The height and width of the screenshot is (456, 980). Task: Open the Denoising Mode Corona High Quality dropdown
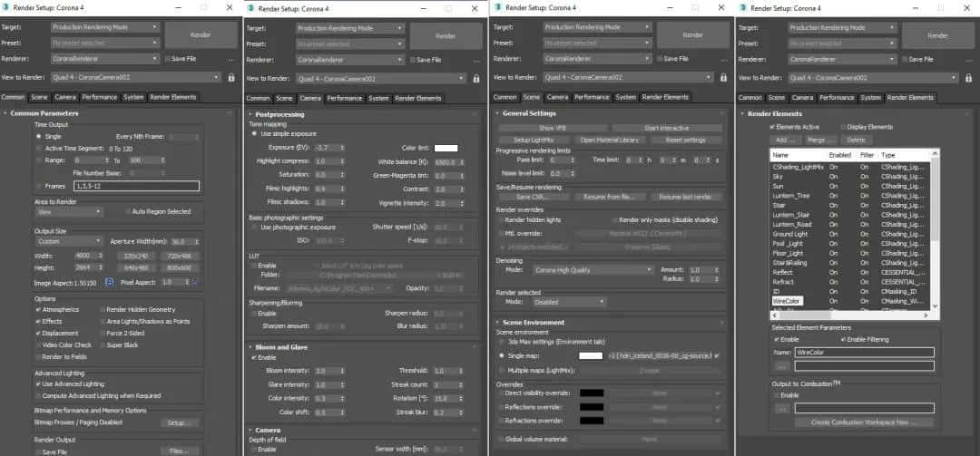pyautogui.click(x=593, y=270)
